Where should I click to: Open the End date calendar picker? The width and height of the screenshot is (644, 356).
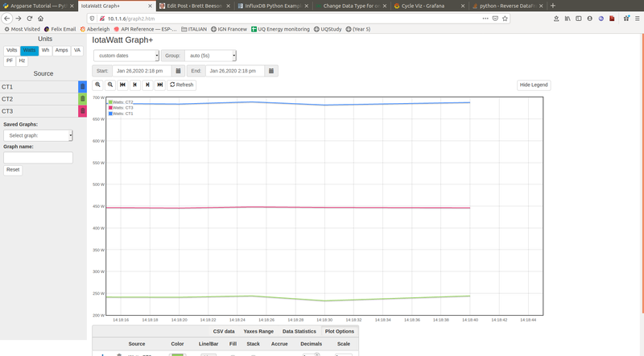point(271,71)
